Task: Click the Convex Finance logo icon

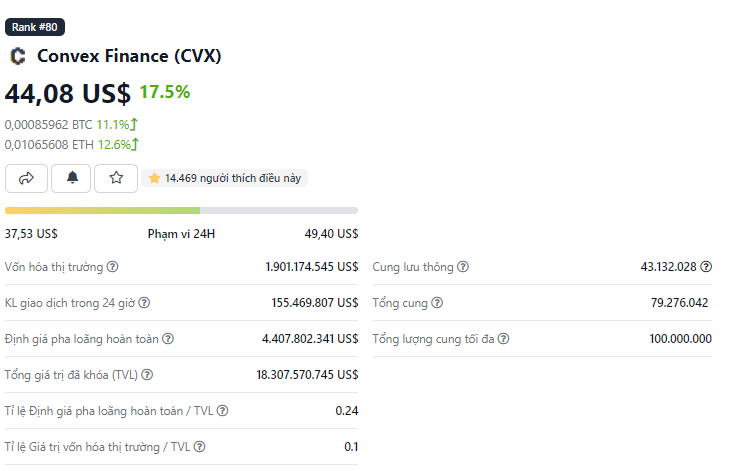Action: click(x=18, y=56)
